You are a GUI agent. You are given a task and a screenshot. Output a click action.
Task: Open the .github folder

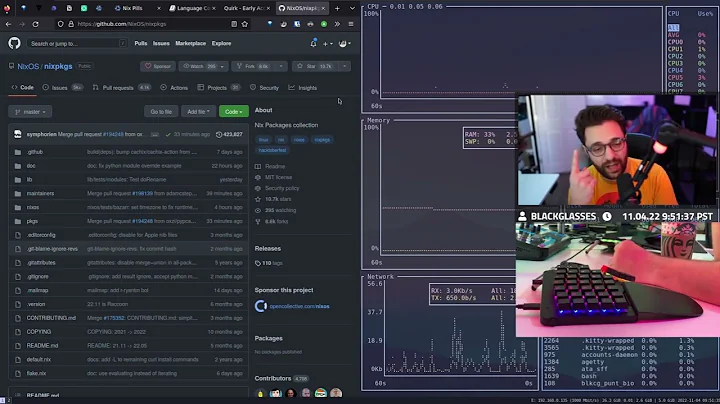34,152
